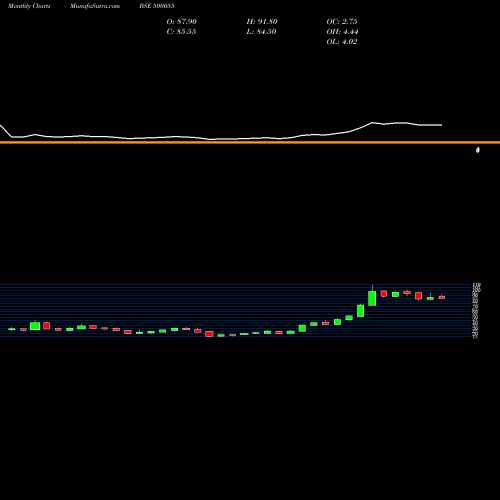The height and width of the screenshot is (500, 500).
Task: Click the MunafaSutra.com label
Action: click(x=95, y=6)
